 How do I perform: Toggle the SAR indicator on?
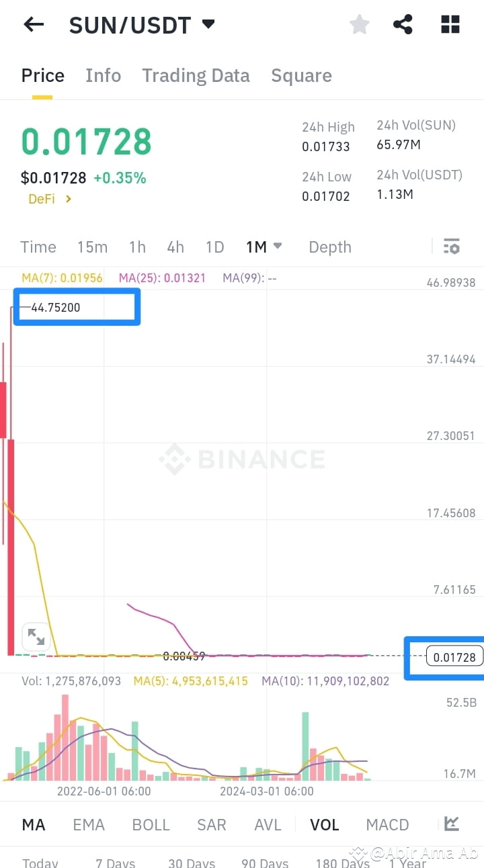[212, 824]
